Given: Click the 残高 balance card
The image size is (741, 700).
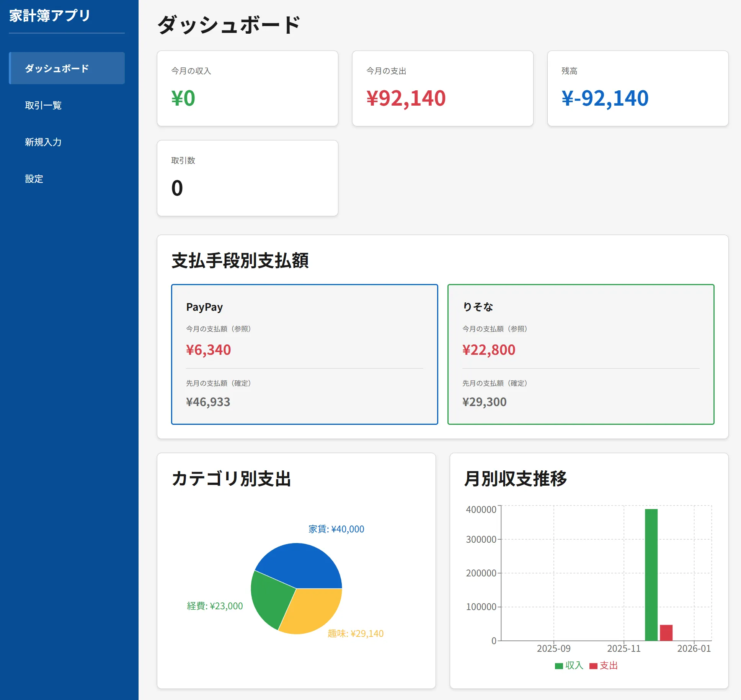Looking at the screenshot, I should coord(638,88).
